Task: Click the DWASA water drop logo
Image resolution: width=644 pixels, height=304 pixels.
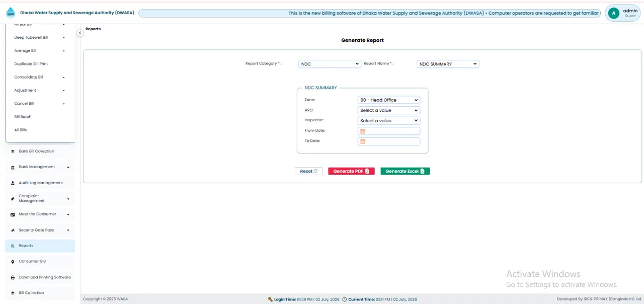Action: click(11, 13)
